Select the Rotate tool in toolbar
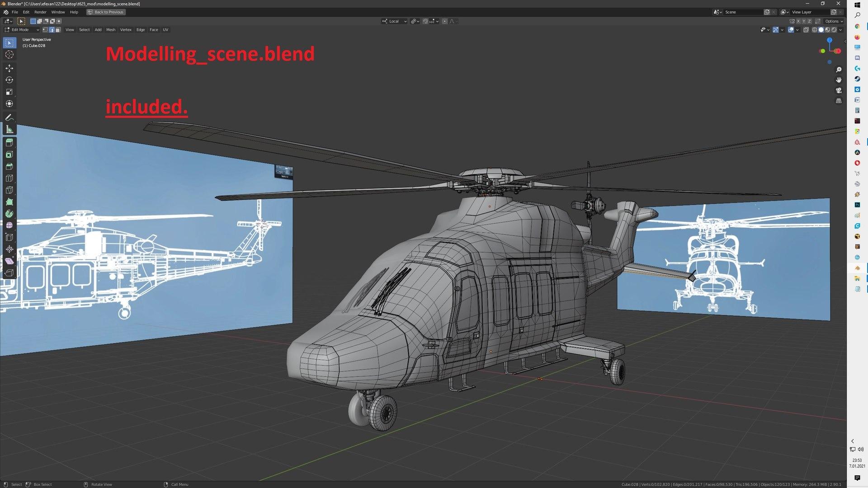Screen dimensions: 868x488 pyautogui.click(x=9, y=80)
